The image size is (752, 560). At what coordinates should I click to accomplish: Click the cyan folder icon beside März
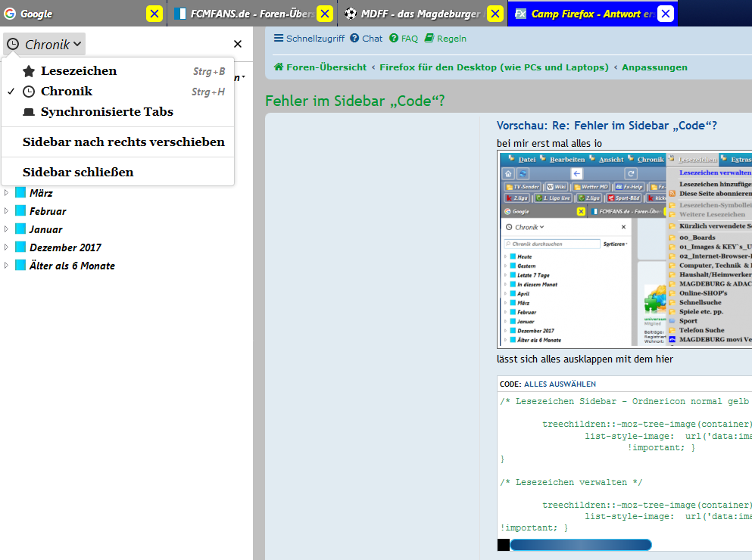tap(20, 193)
